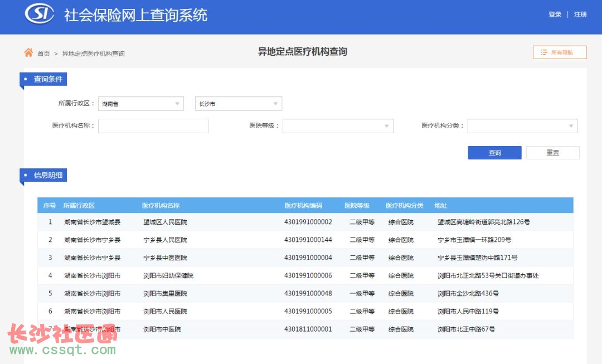Click the SI social insurance logo
The width and height of the screenshot is (602, 364).
(39, 14)
